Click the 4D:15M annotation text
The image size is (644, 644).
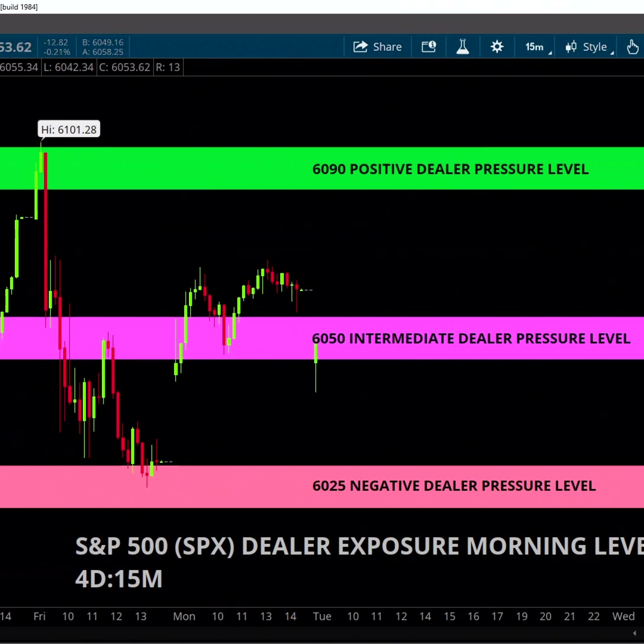click(119, 579)
